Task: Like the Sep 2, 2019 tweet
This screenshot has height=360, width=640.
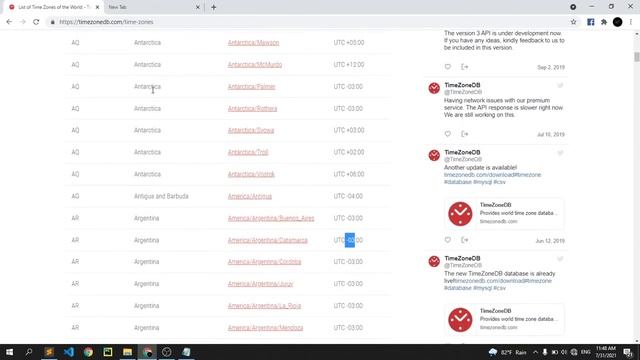Action: coord(448,67)
